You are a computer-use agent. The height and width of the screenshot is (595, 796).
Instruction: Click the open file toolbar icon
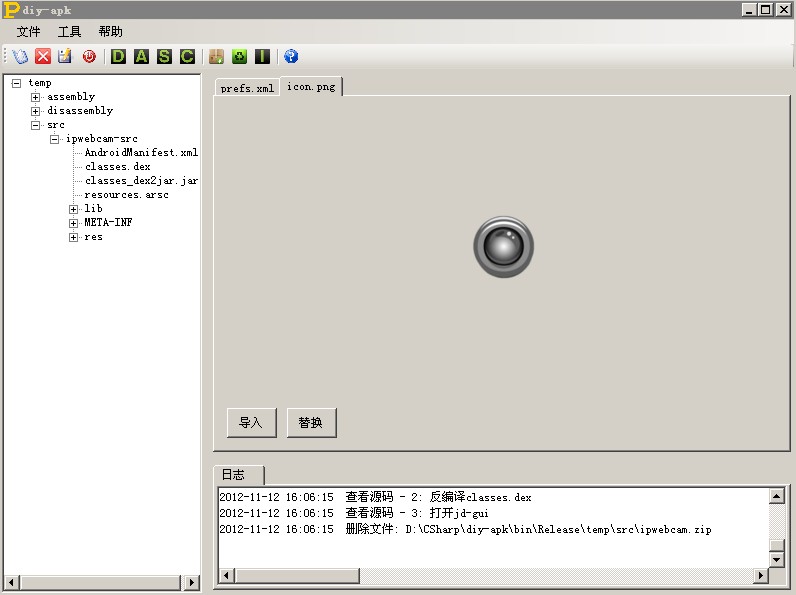coord(20,57)
